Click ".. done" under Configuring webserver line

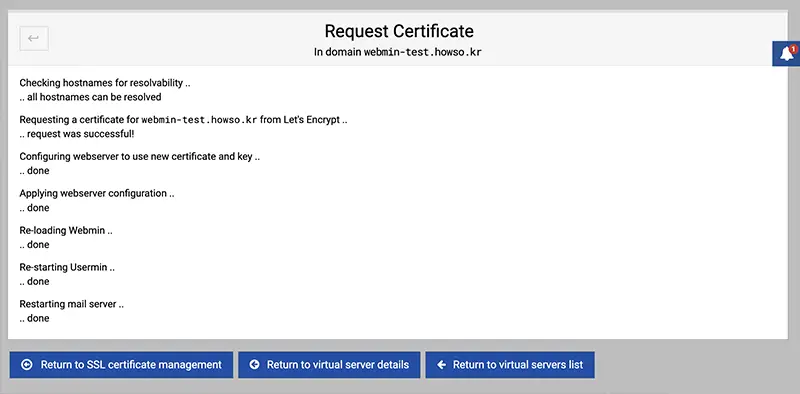[34, 170]
